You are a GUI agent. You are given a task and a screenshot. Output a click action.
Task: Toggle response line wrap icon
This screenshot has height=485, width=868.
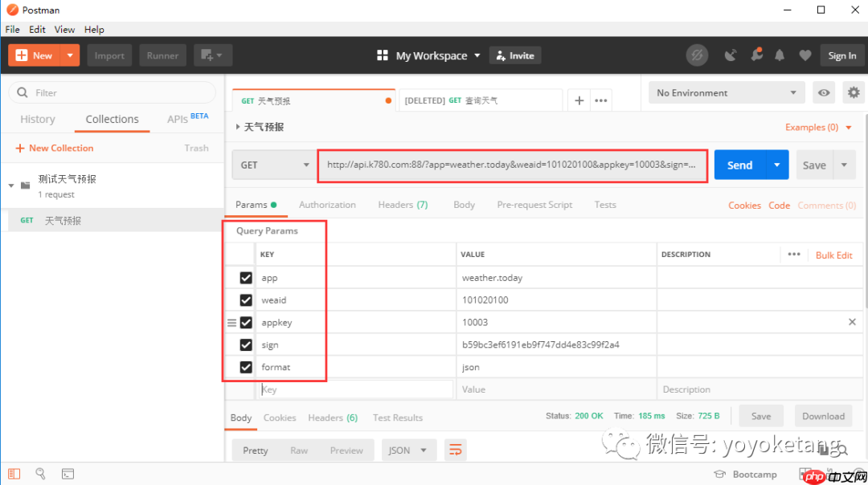point(455,450)
